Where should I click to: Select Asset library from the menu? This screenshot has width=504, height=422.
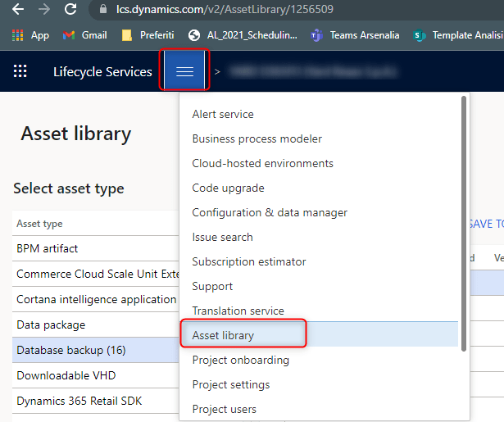tap(223, 335)
